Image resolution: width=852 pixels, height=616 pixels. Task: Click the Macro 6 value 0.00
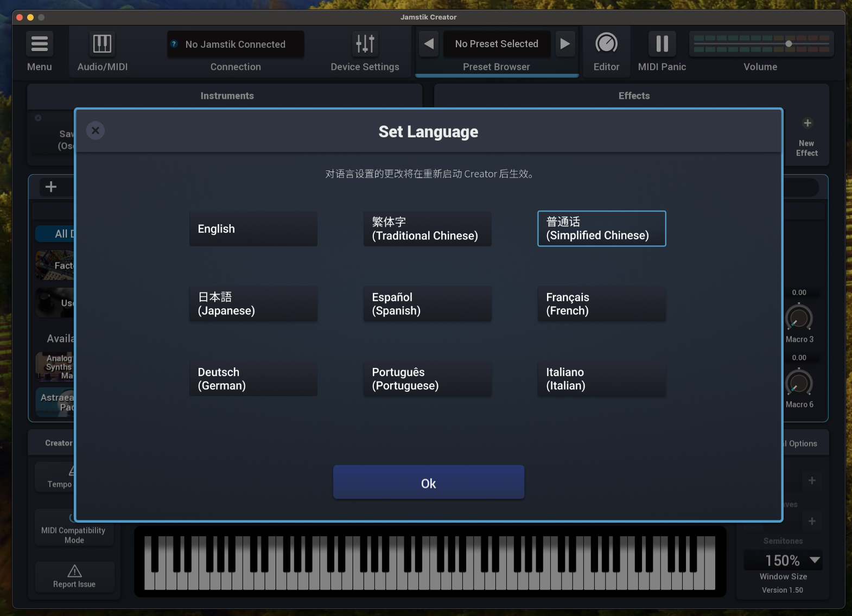(799, 358)
